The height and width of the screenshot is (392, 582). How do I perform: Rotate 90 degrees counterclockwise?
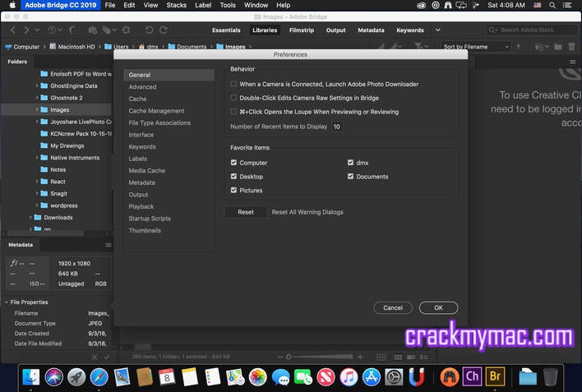[x=150, y=30]
